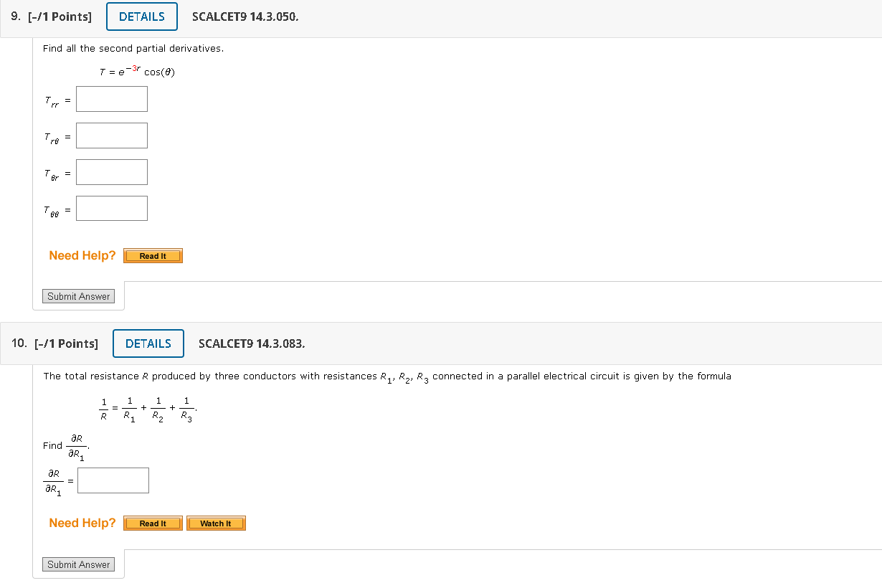Click the ∂R/∂R1 answer input box
This screenshot has height=588, width=882.
click(113, 480)
